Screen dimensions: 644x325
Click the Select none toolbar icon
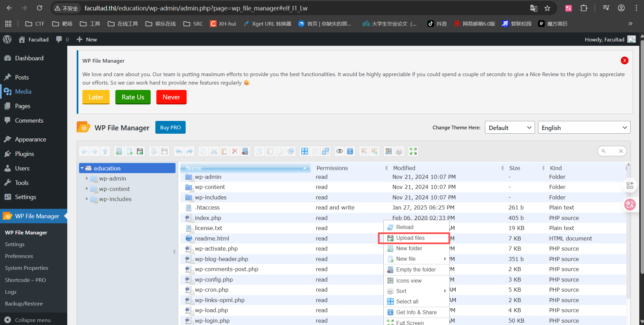[x=315, y=152]
